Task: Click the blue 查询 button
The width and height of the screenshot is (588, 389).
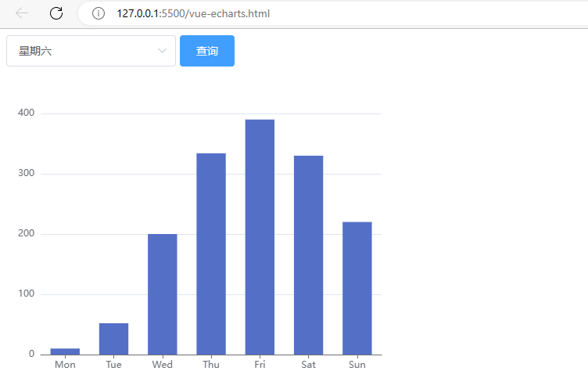Action: point(207,51)
